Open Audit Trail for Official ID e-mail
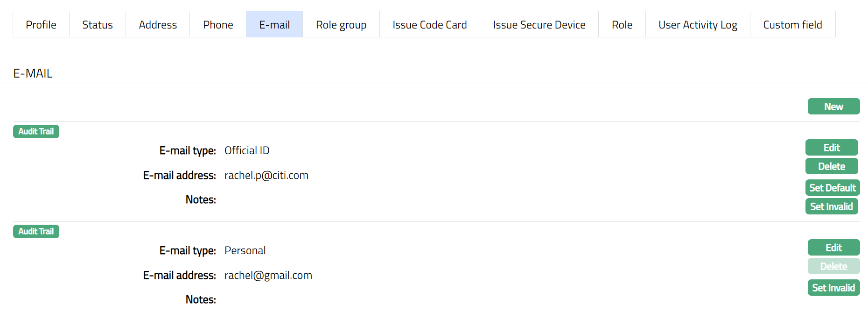The height and width of the screenshot is (313, 868). 36,132
